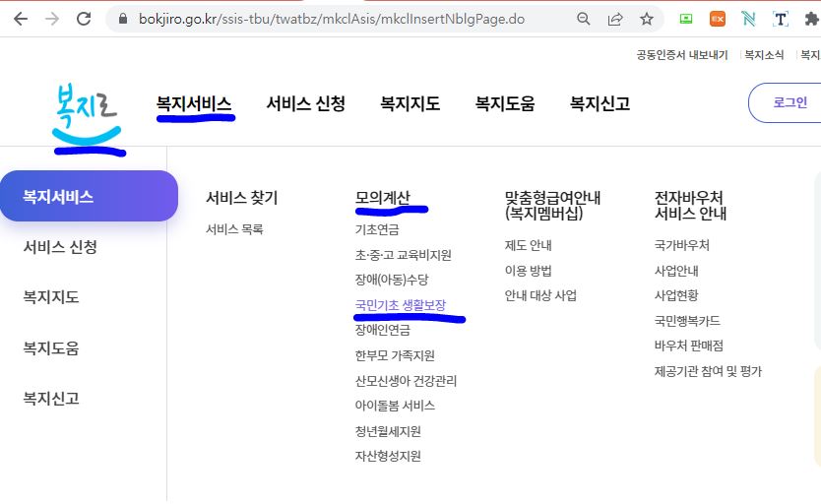This screenshot has height=504, width=821.
Task: Select highlighted 복지서비스 sidebar tab
Action: (89, 196)
